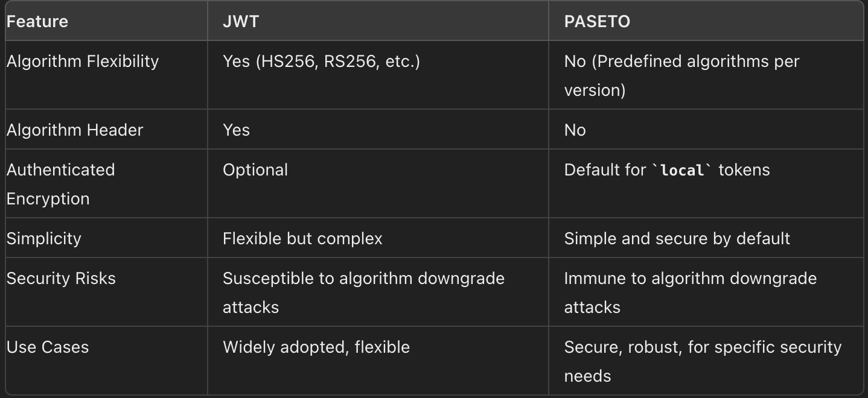Click the 'Yes (HS256, RS256, etc.)' cell
Image resolution: width=868 pixels, height=398 pixels.
click(321, 62)
